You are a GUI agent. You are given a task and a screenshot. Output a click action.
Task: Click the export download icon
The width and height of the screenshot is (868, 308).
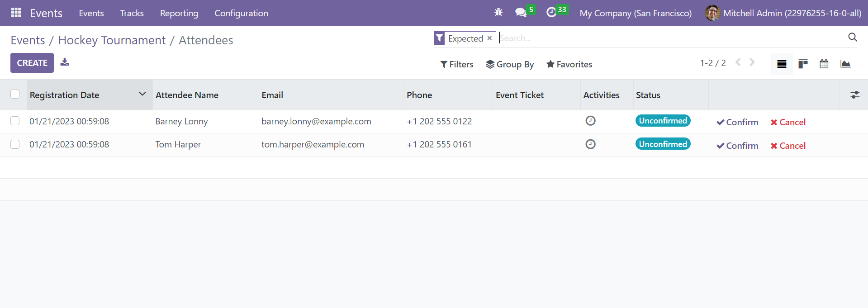(x=65, y=62)
